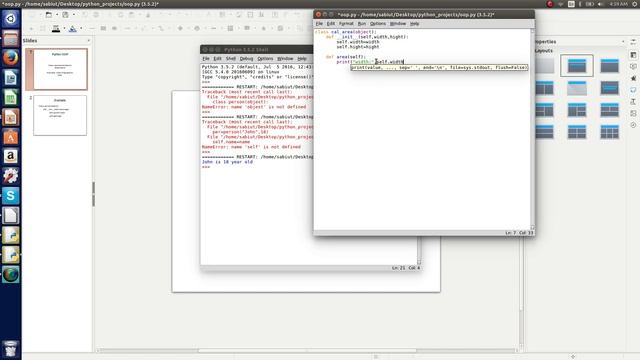Open the system power gear menu
The image size is (640, 360).
pyautogui.click(x=635, y=4)
